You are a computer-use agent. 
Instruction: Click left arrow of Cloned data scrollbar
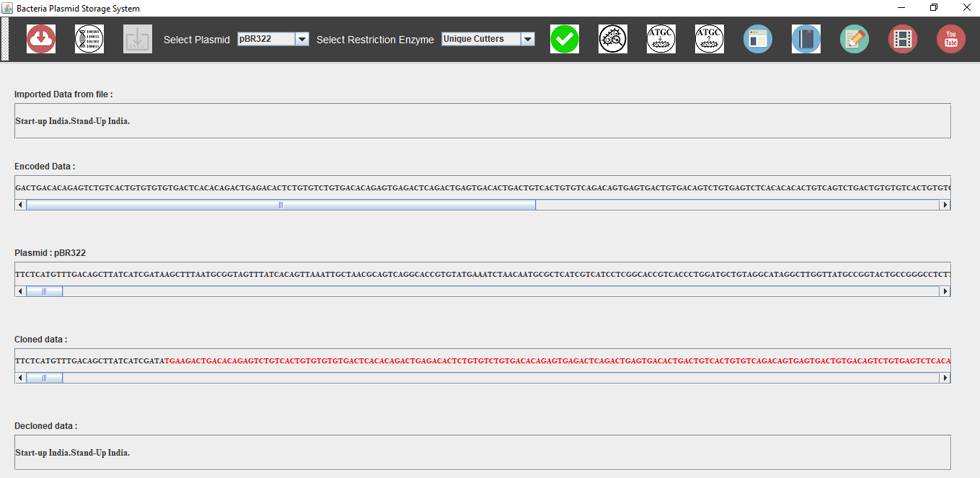tap(20, 378)
